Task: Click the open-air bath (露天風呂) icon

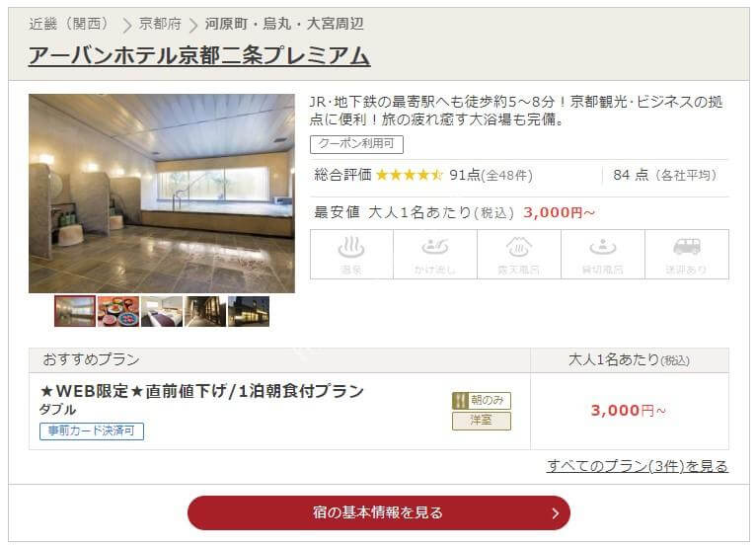Action: click(x=519, y=254)
